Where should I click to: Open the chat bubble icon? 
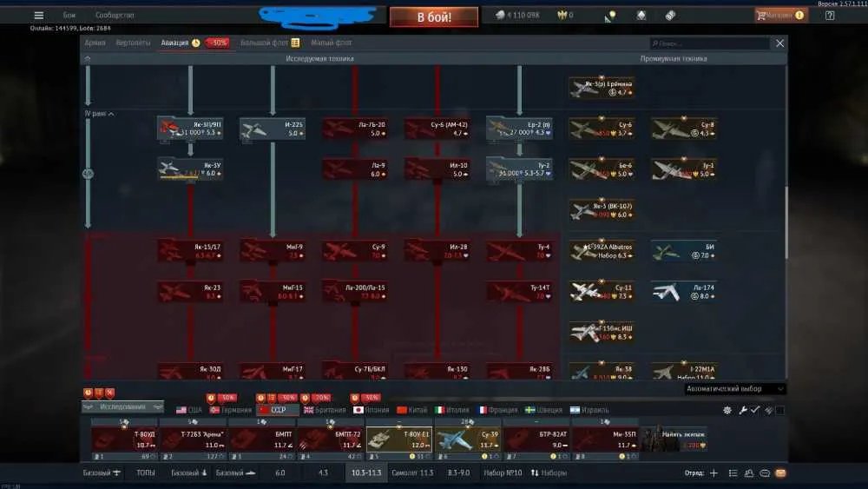point(765,473)
